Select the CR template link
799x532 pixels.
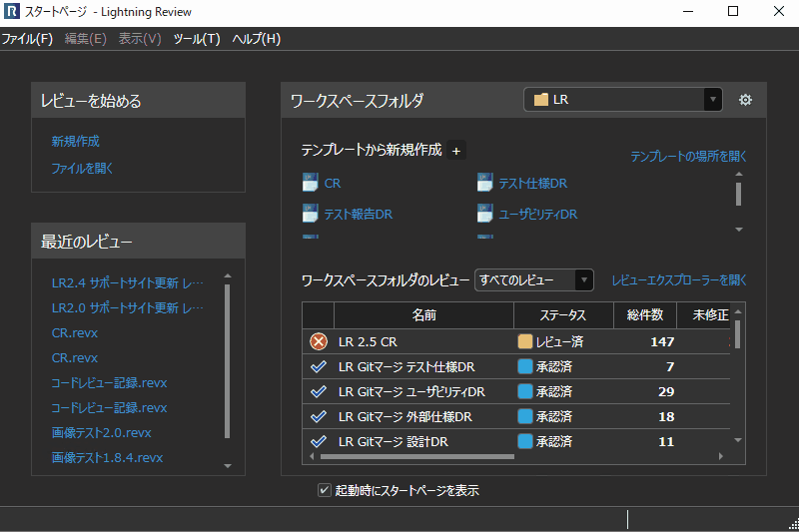(x=333, y=184)
